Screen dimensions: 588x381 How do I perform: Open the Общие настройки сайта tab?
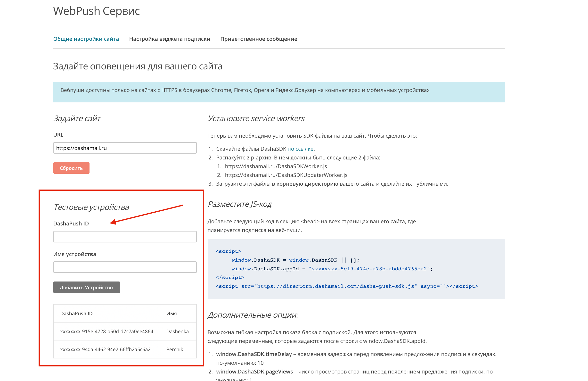pyautogui.click(x=86, y=39)
